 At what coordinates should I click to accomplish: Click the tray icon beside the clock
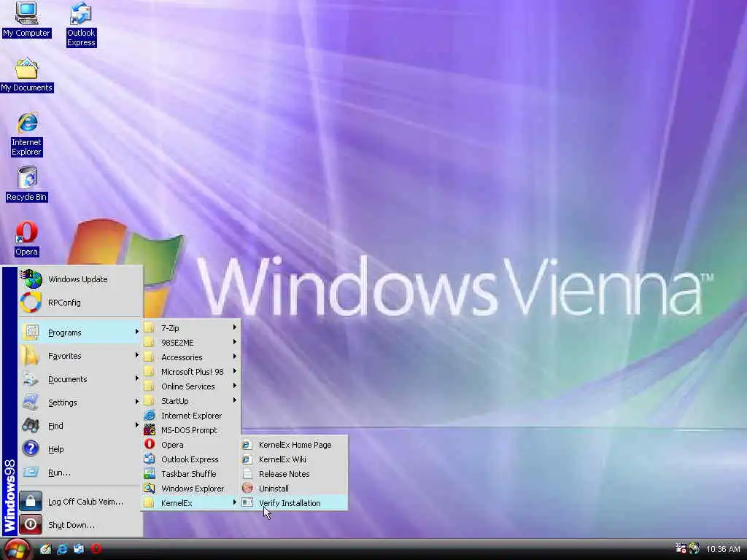coord(694,548)
